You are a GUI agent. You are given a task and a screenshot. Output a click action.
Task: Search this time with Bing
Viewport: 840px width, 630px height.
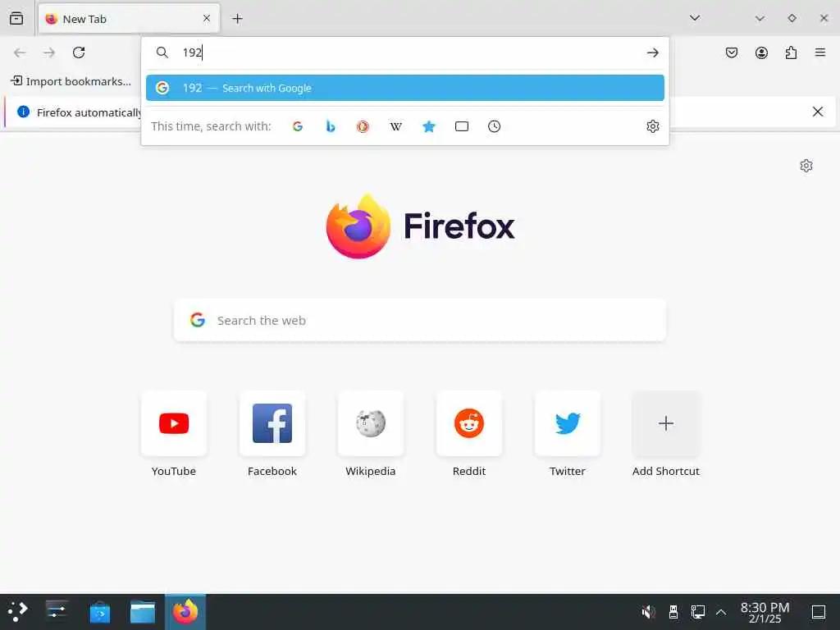pos(331,126)
